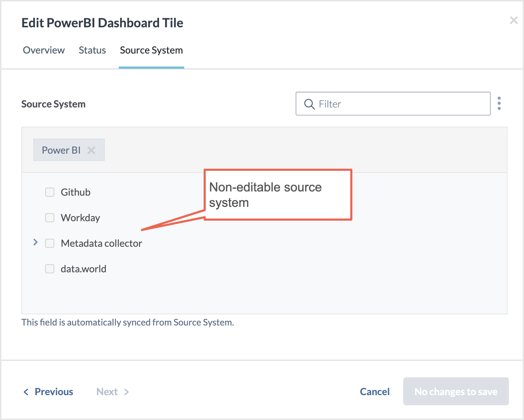Close the Edit PowerBI Dashboard Tile dialog
The image size is (524, 420).
tap(513, 20)
